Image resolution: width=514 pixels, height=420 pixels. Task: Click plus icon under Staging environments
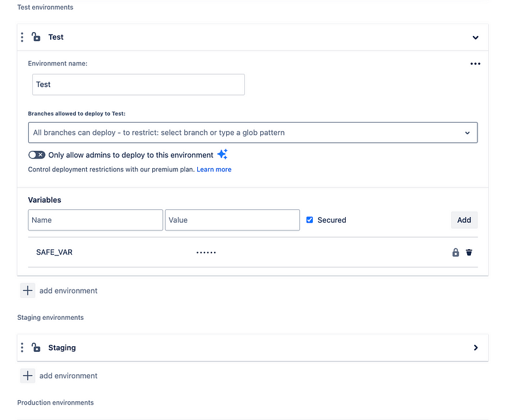(x=28, y=376)
